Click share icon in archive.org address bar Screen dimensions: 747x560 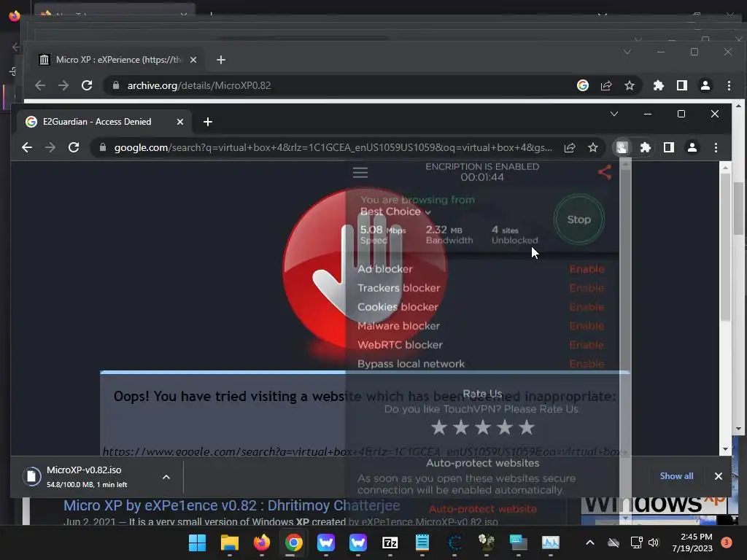(606, 85)
